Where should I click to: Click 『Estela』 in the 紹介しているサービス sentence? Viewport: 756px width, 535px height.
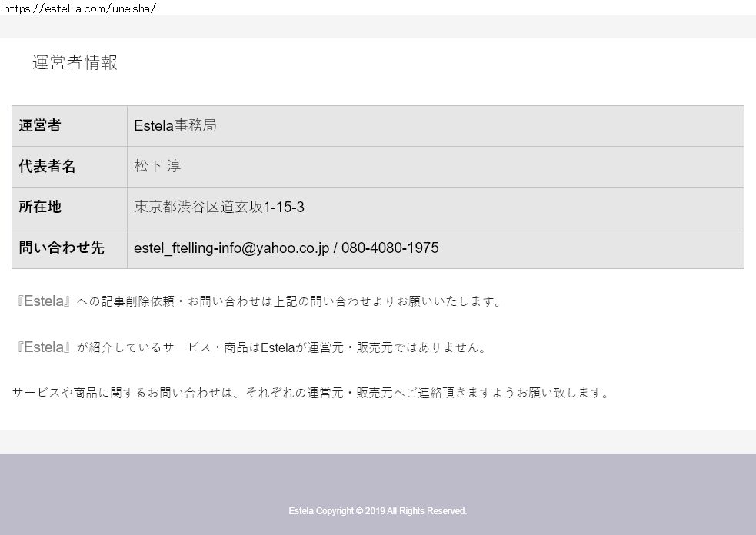[x=45, y=347]
